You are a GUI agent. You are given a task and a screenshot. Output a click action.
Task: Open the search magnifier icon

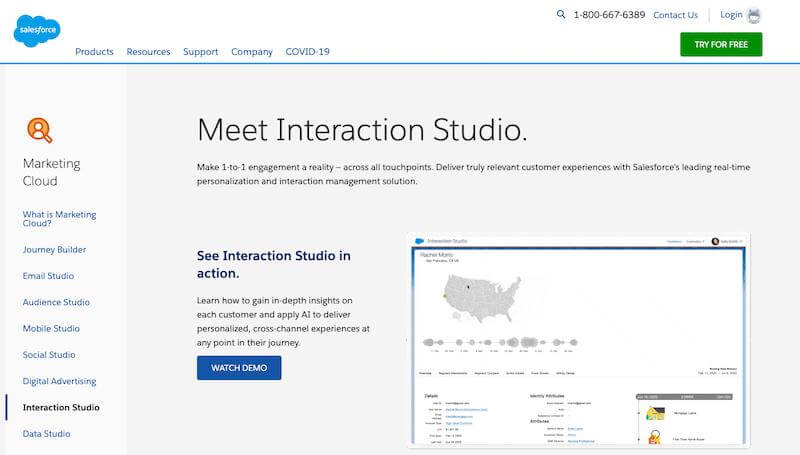coord(561,14)
